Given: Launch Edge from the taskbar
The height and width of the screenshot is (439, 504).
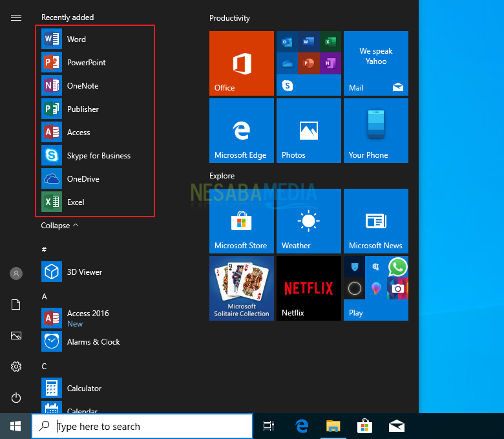Looking at the screenshot, I should [302, 426].
